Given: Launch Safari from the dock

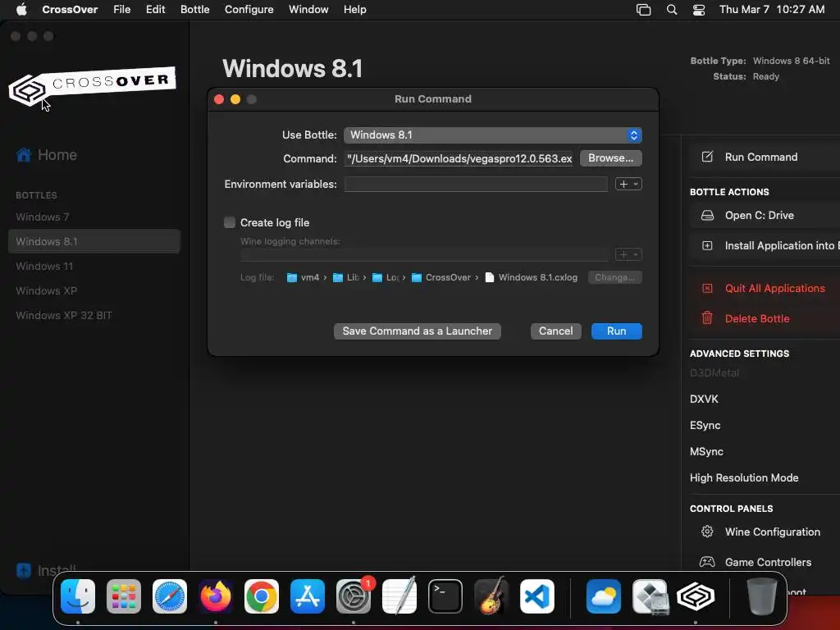Looking at the screenshot, I should (x=170, y=596).
